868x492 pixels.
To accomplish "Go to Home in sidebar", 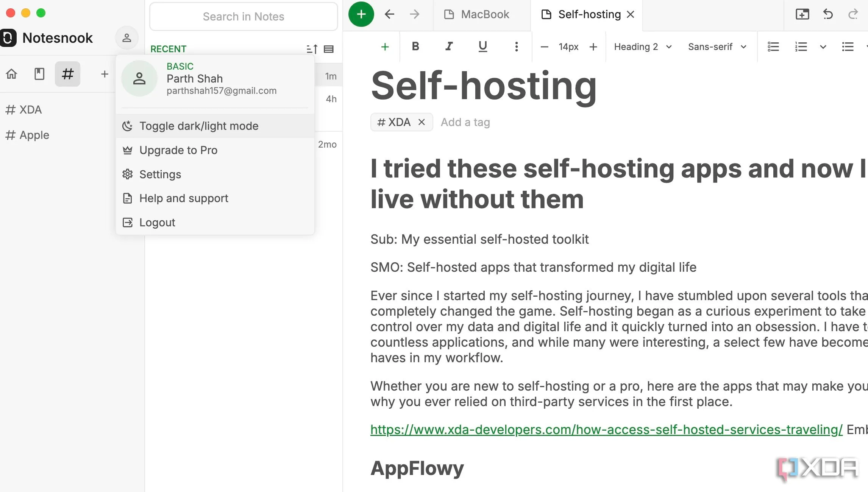I will click(x=11, y=74).
